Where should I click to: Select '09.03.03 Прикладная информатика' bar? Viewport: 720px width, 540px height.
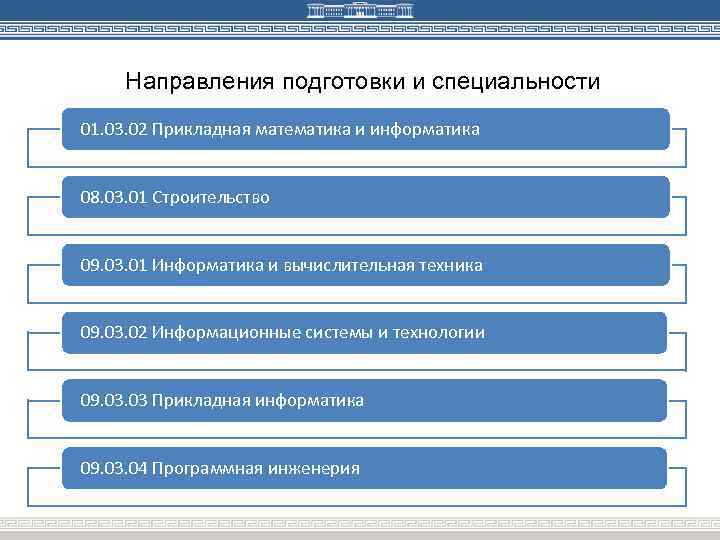(364, 400)
